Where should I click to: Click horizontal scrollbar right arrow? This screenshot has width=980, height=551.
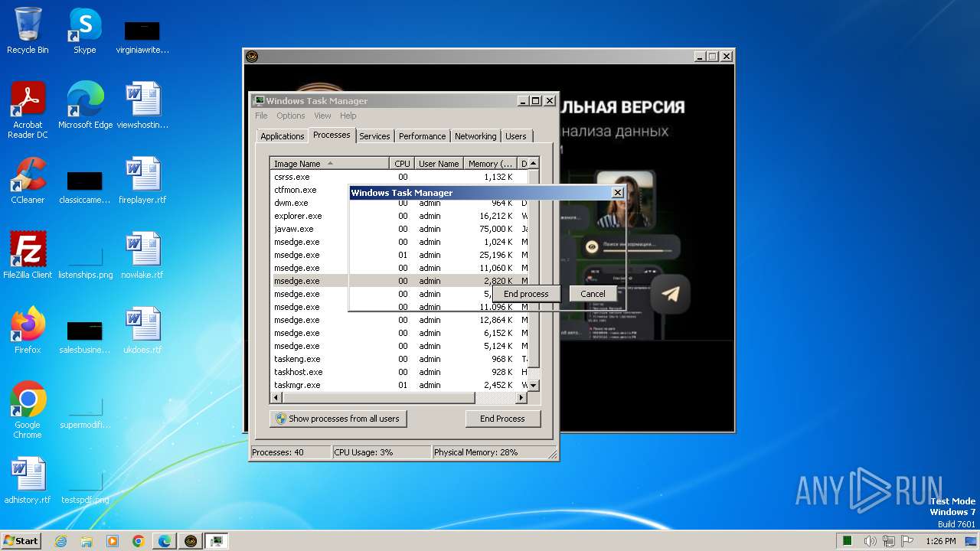[521, 398]
